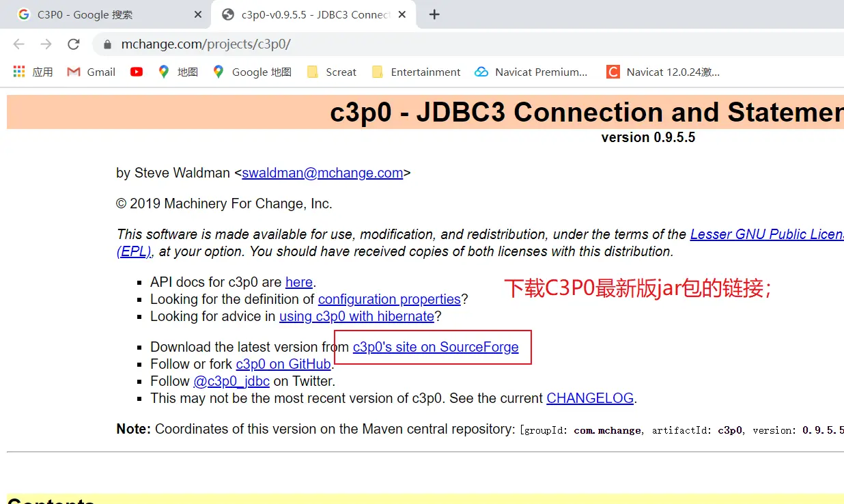Reload the c3p0 page
Screen dimensions: 844x504
(x=73, y=44)
